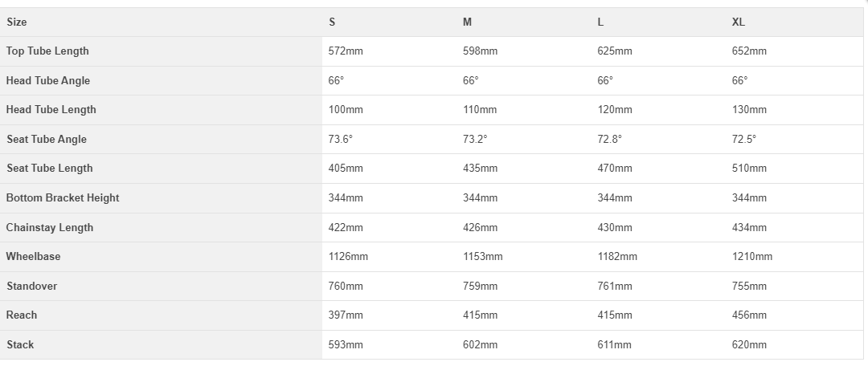This screenshot has width=868, height=366.
Task: Click the Top Tube Length row label
Action: click(x=47, y=51)
